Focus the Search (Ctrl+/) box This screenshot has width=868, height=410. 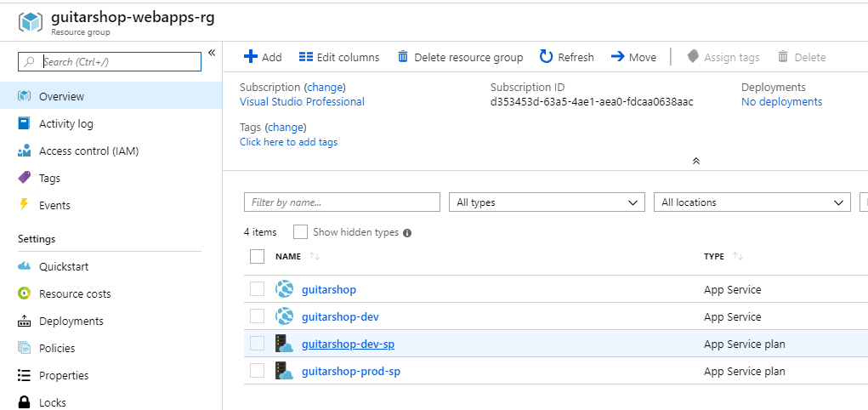(110, 61)
